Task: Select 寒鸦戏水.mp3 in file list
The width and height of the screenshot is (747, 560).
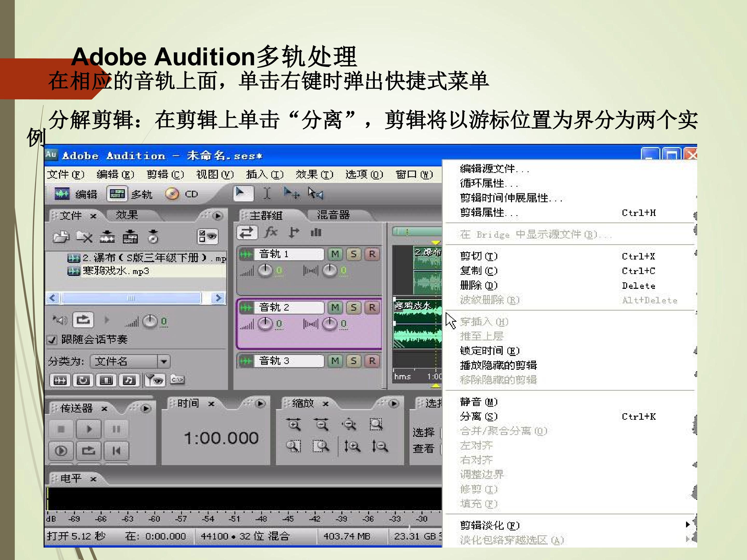Action: tap(115, 271)
